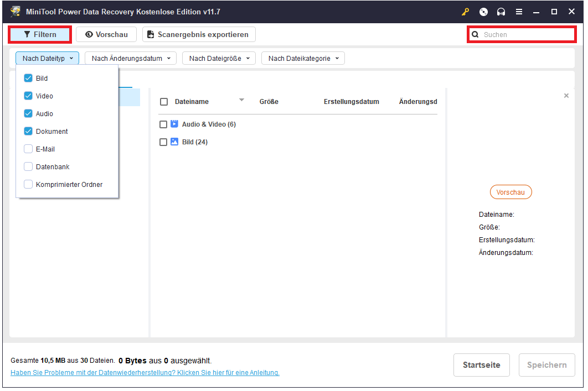Click the MiniTool app logo icon
The image size is (588, 391).
pyautogui.click(x=16, y=12)
